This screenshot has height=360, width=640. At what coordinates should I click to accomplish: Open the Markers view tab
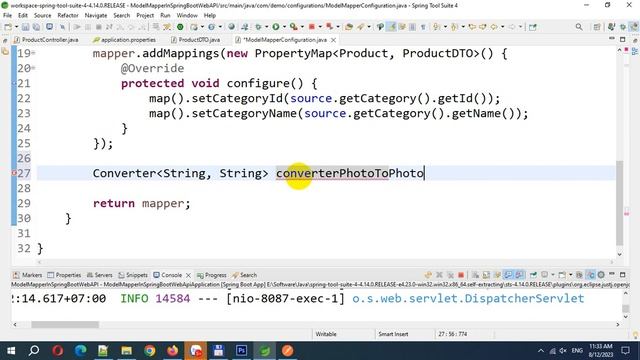point(28,275)
